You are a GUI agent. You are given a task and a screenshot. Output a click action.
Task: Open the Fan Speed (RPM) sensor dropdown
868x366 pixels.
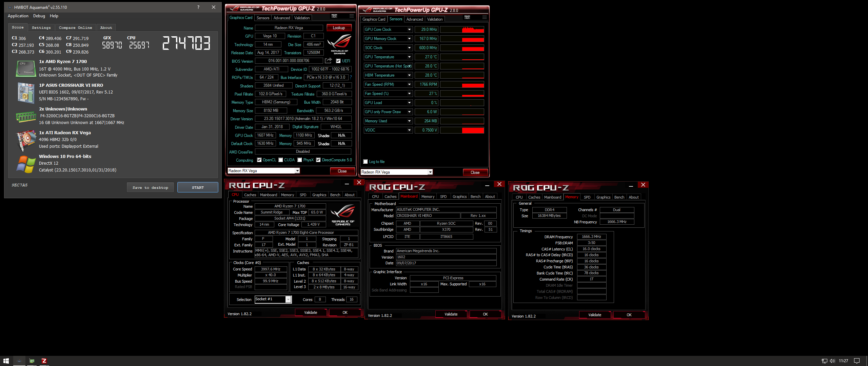tap(409, 84)
